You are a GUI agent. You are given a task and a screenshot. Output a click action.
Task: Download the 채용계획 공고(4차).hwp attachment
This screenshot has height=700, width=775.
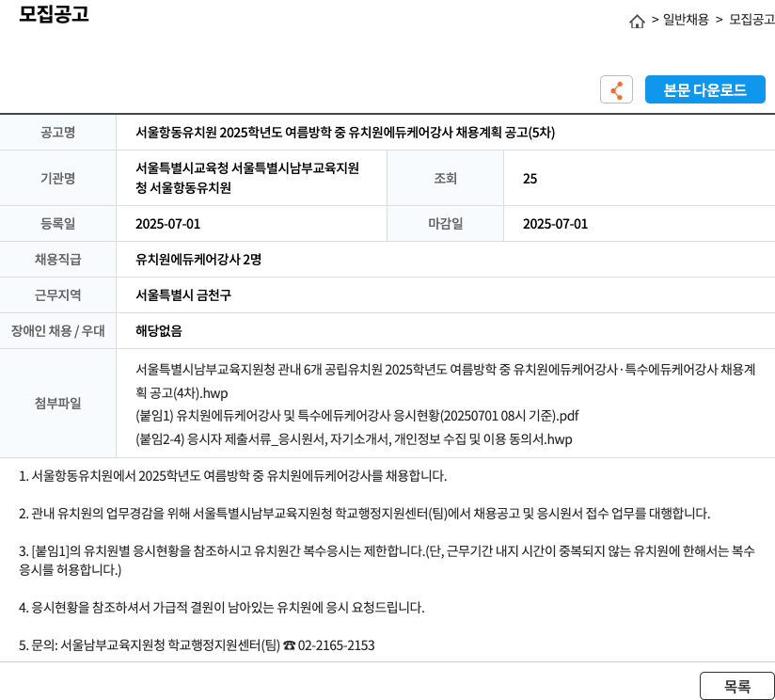pyautogui.click(x=445, y=381)
